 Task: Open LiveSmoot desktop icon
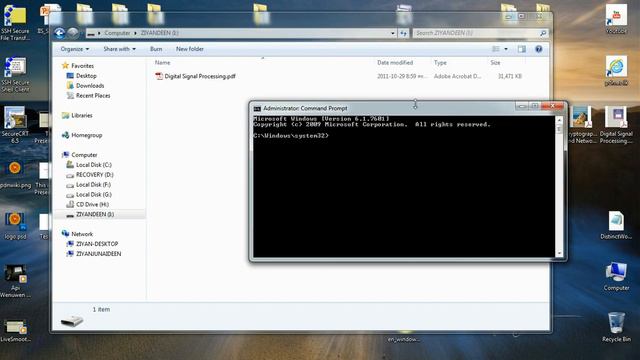click(15, 330)
